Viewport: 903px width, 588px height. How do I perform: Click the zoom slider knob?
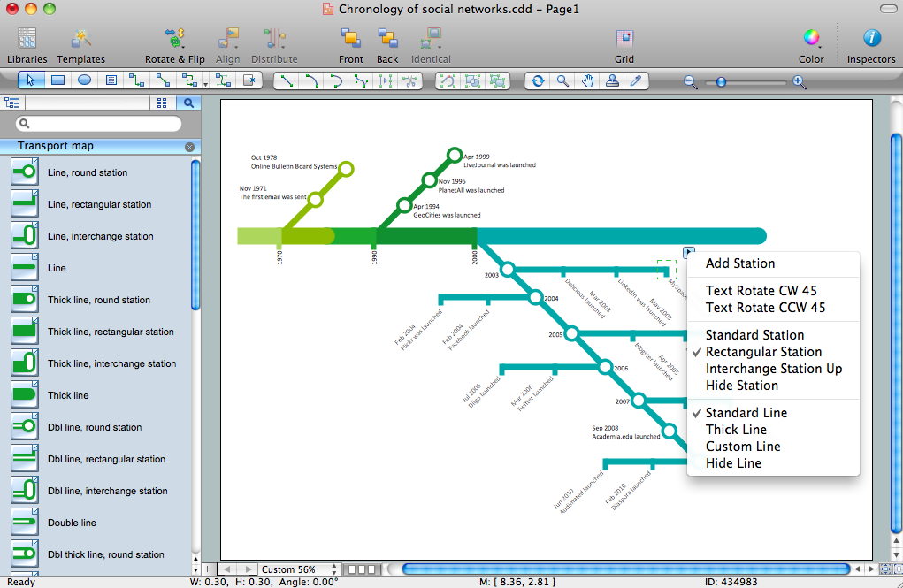tap(721, 81)
